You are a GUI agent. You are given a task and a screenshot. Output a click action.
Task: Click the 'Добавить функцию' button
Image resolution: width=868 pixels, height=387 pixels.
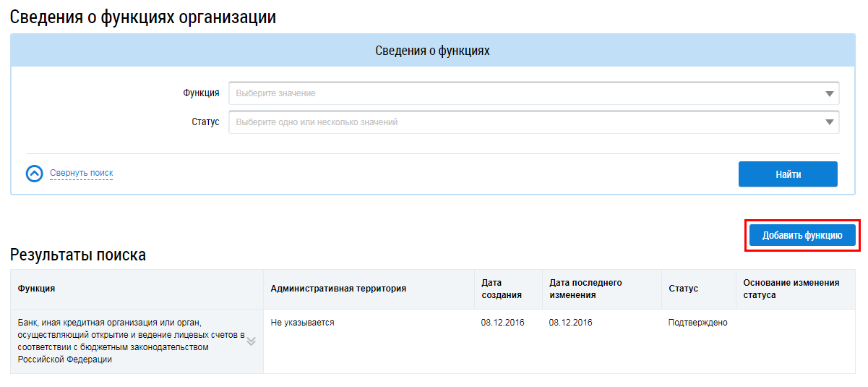(802, 235)
